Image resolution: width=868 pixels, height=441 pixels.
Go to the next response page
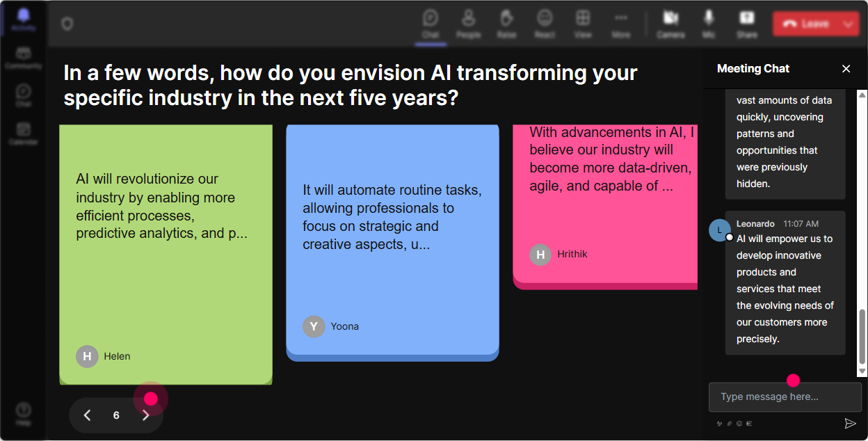(145, 415)
